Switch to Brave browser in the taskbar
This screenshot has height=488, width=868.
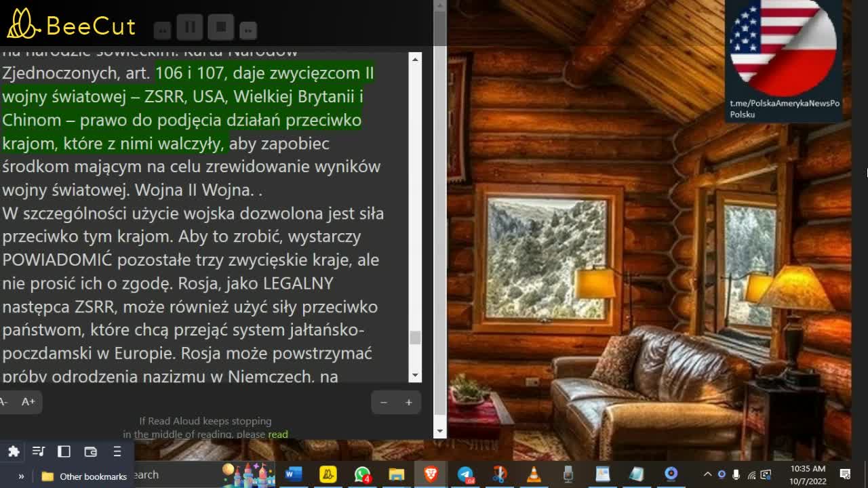click(x=431, y=474)
